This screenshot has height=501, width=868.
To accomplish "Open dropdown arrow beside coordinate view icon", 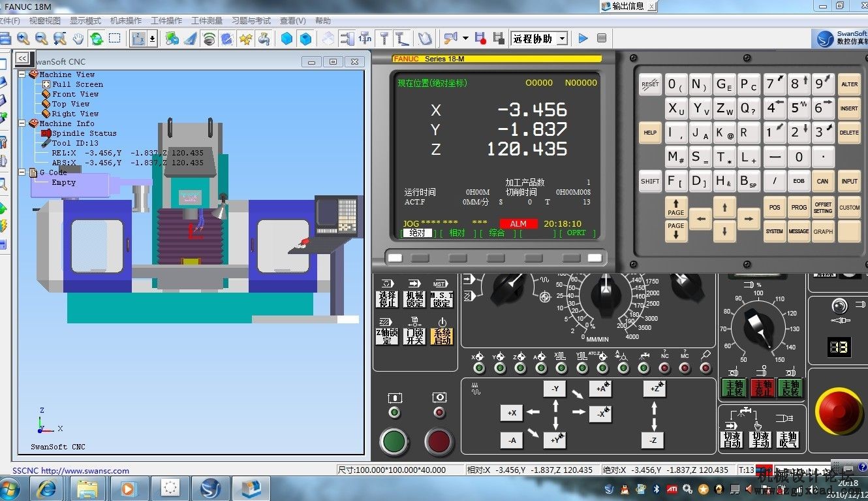I will pos(153,39).
